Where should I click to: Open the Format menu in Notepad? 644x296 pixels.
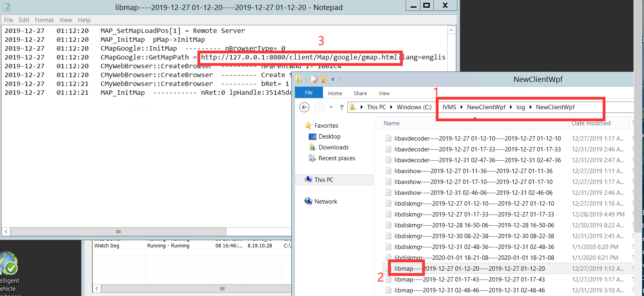[x=44, y=20]
